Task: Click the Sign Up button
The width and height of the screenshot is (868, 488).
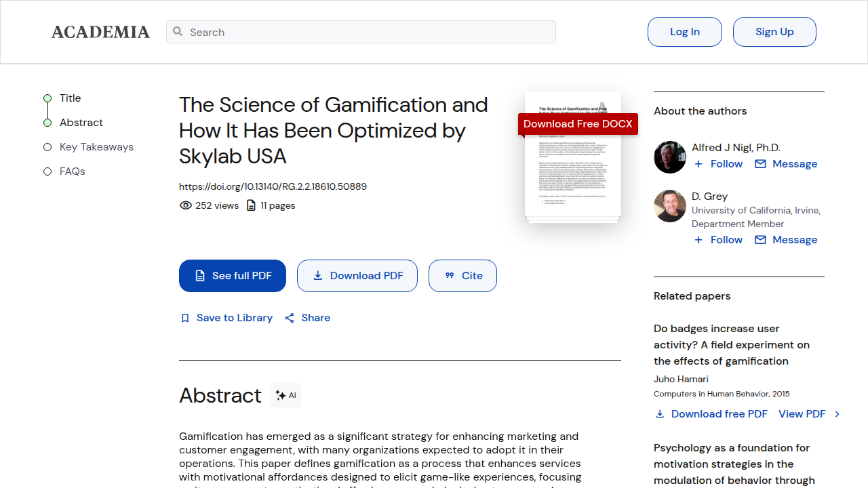Action: [774, 32]
